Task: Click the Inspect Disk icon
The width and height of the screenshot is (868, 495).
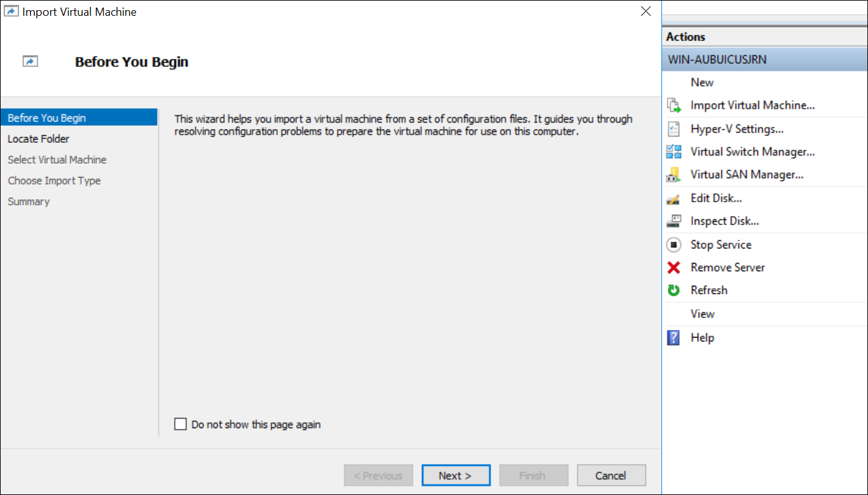Action: 674,221
